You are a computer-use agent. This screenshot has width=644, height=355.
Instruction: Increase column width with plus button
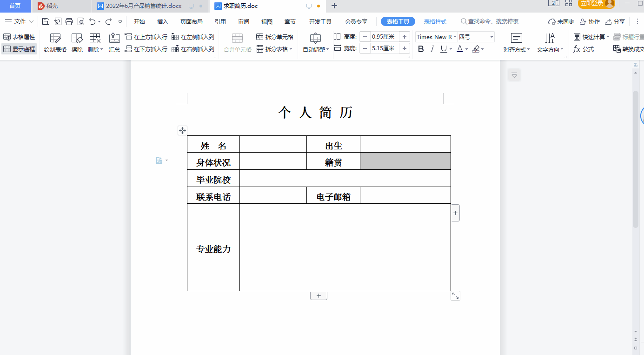tap(405, 48)
